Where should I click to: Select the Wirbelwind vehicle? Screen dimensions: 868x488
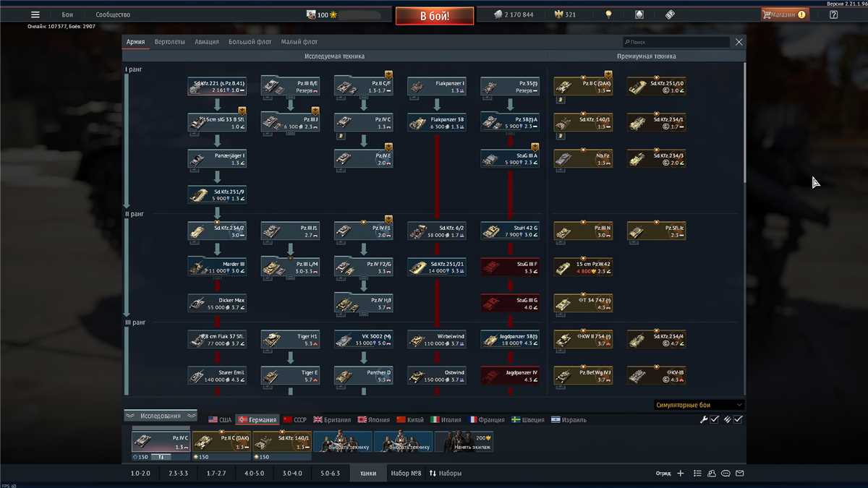click(x=436, y=339)
